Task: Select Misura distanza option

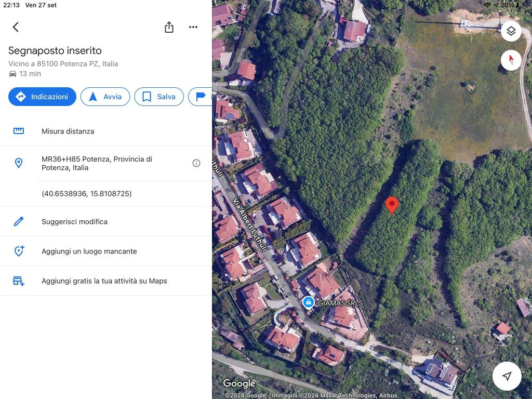Action: 68,131
